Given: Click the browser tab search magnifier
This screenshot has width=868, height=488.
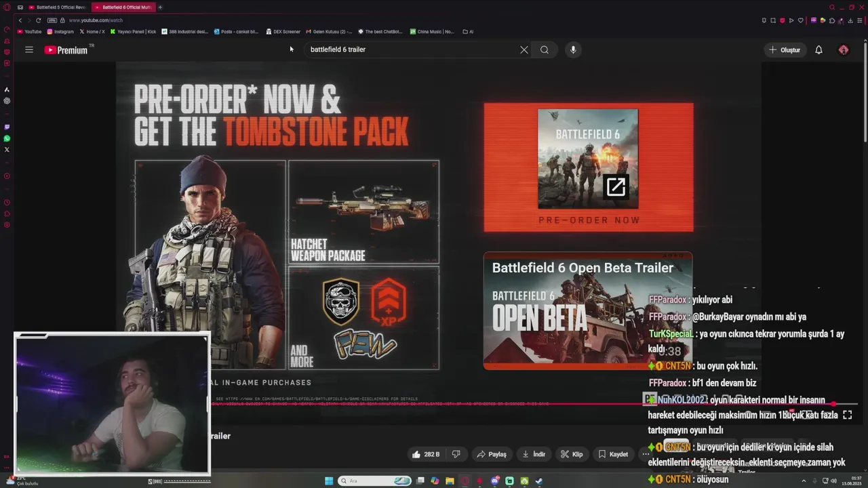Looking at the screenshot, I should point(832,7).
